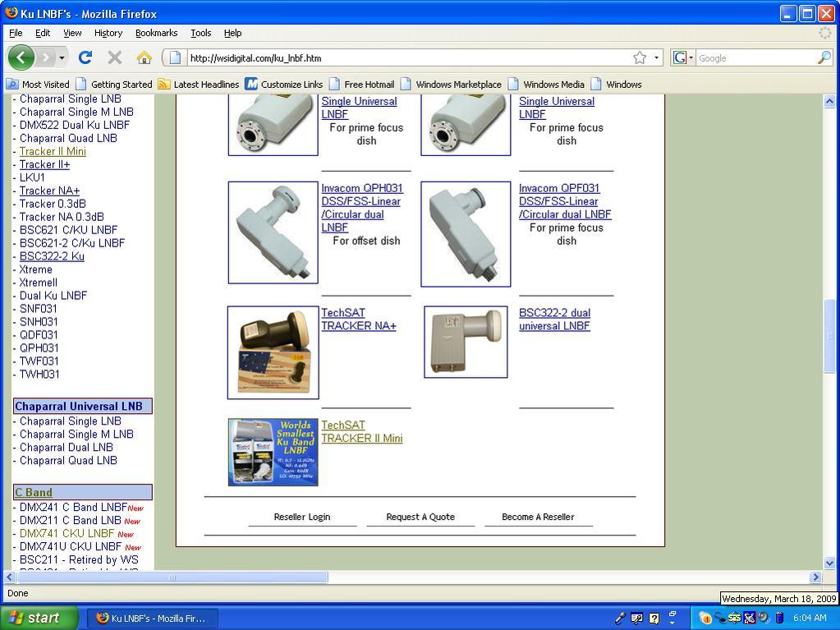Reload the page with the Refresh icon

pyautogui.click(x=85, y=57)
